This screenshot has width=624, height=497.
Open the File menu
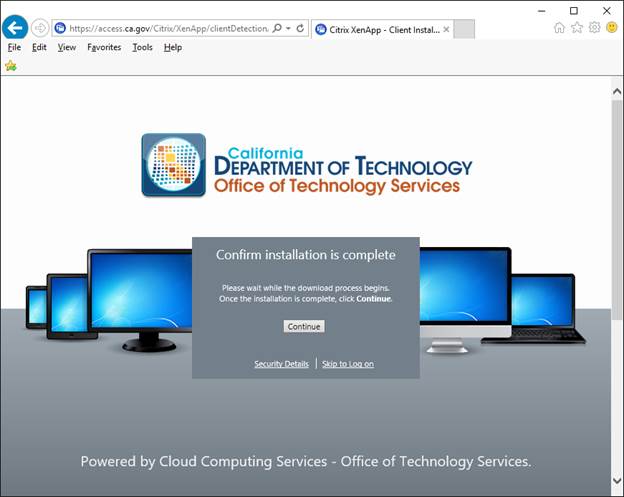point(14,47)
